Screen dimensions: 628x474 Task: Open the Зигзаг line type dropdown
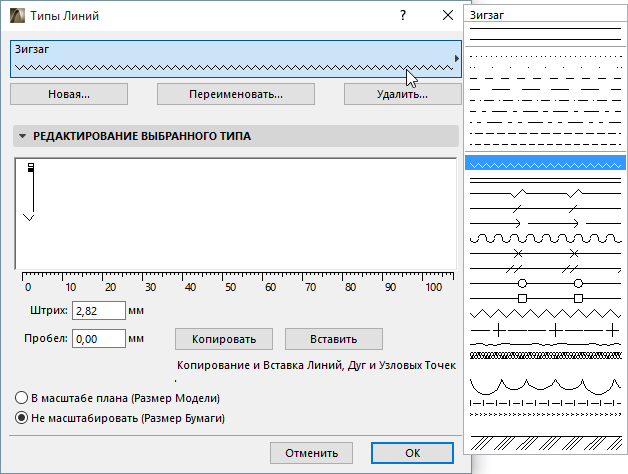[x=455, y=59]
